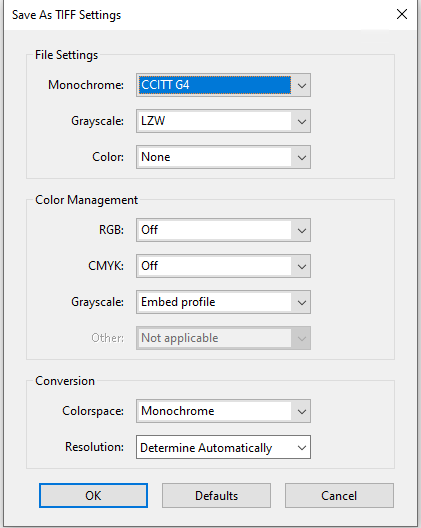This screenshot has height=528, width=421.
Task: Click the chevron beside None in Color
Action: pos(301,157)
